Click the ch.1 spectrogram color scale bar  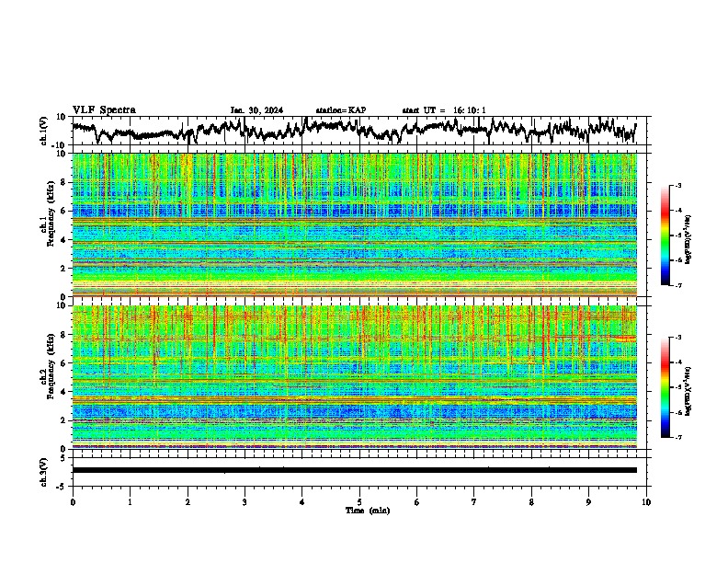[x=665, y=236]
